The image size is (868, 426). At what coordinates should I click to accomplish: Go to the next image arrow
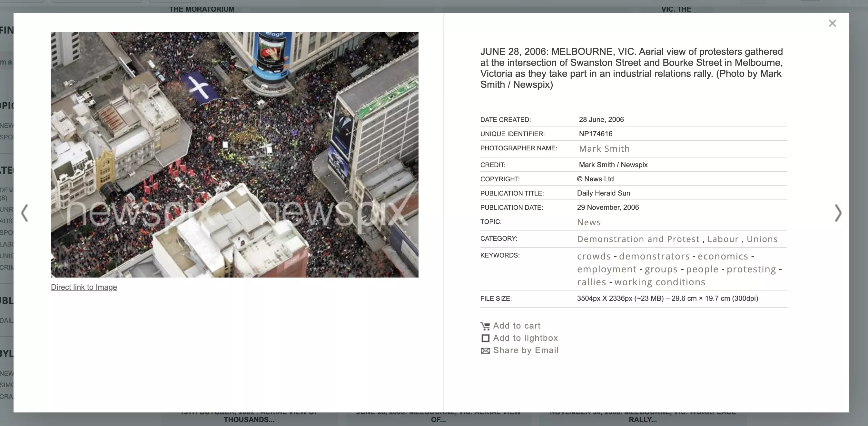(838, 213)
